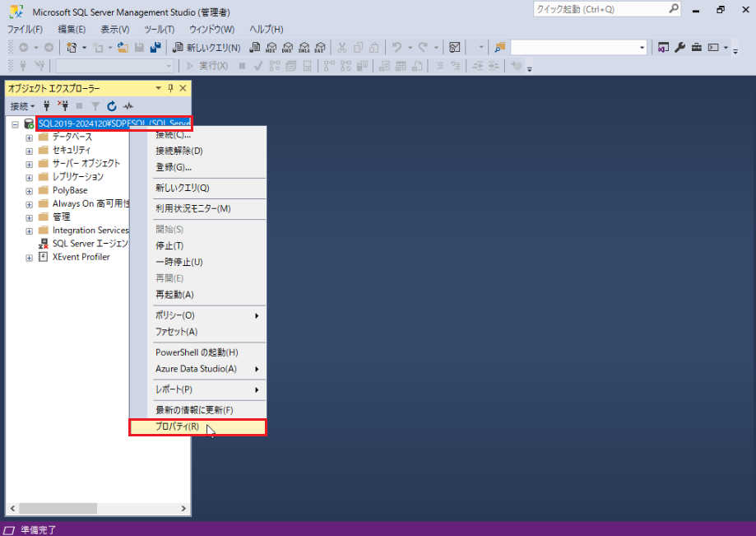Click the Find in Files folder icon

point(499,47)
